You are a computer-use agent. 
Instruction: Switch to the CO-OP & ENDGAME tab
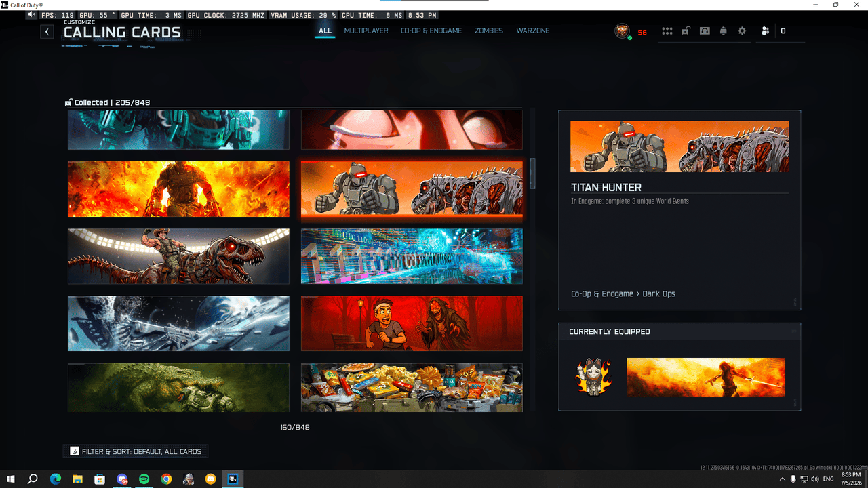pyautogui.click(x=431, y=31)
